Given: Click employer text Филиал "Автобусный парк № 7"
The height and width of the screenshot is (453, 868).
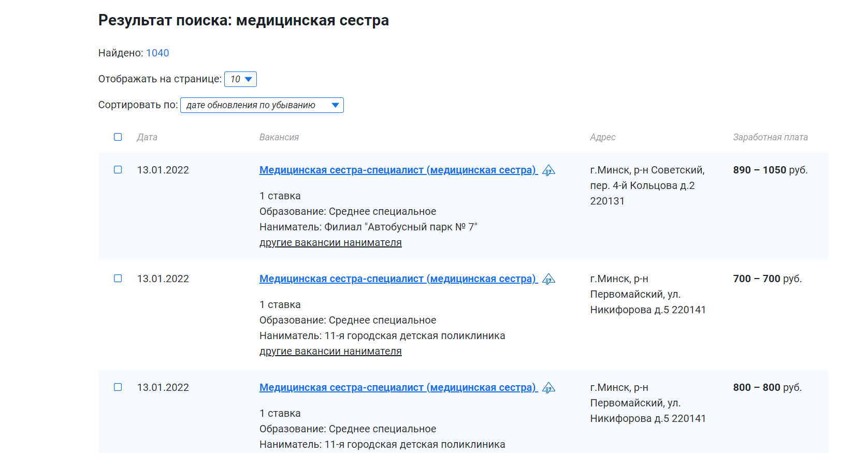Looking at the screenshot, I should (x=401, y=227).
